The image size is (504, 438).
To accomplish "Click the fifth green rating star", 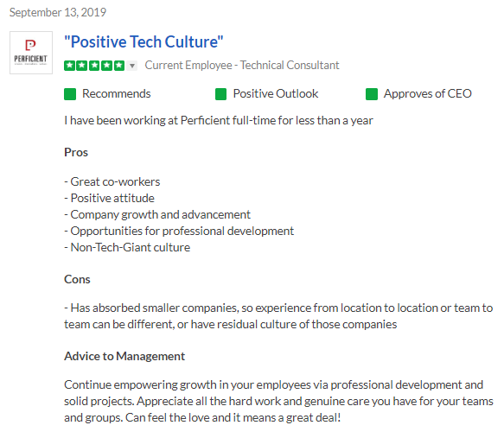I will [119, 66].
